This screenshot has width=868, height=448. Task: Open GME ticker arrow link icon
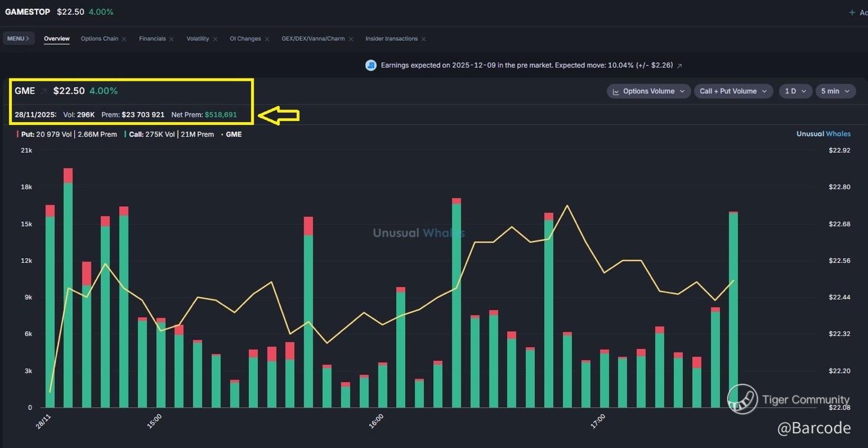point(44,91)
